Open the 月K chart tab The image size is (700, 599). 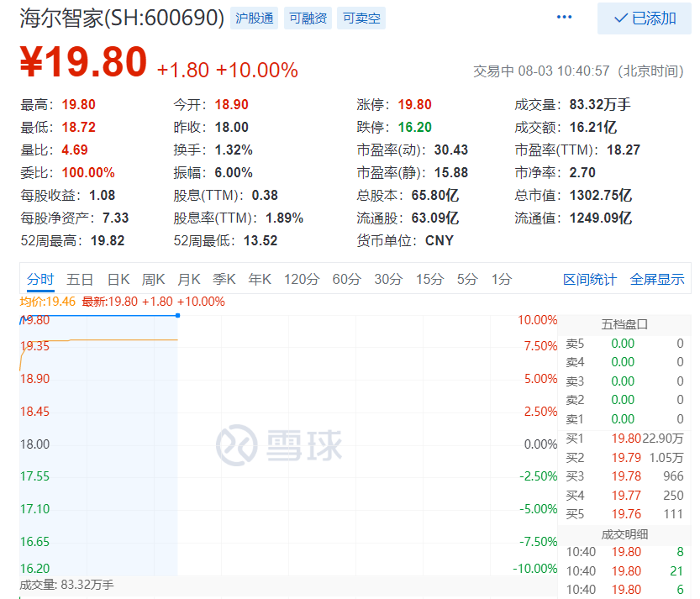pyautogui.click(x=189, y=280)
